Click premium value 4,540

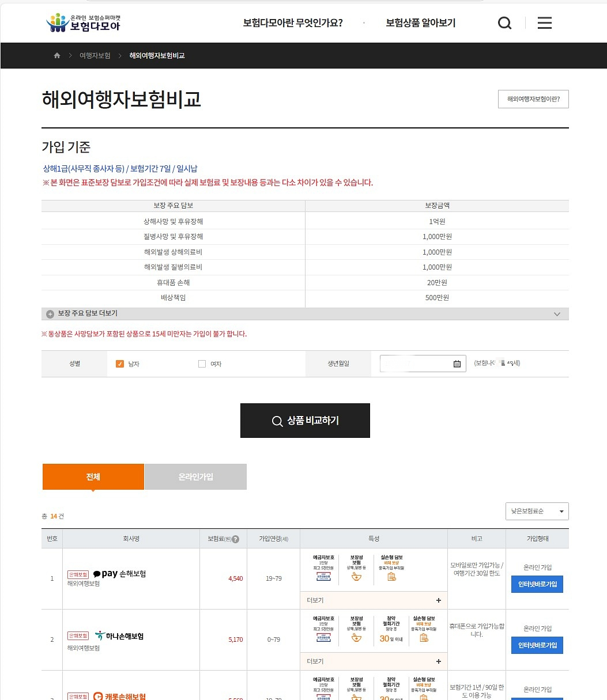[235, 578]
